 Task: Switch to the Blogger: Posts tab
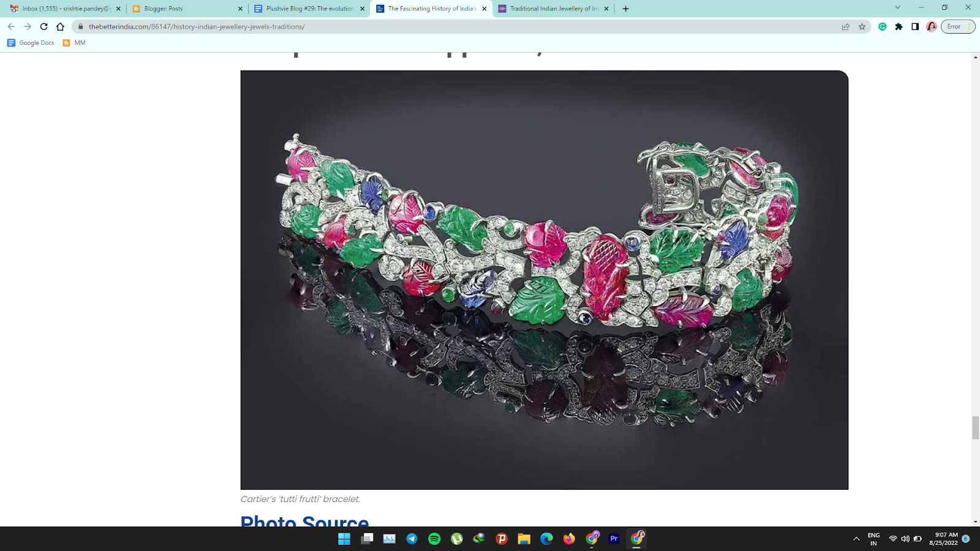[187, 9]
